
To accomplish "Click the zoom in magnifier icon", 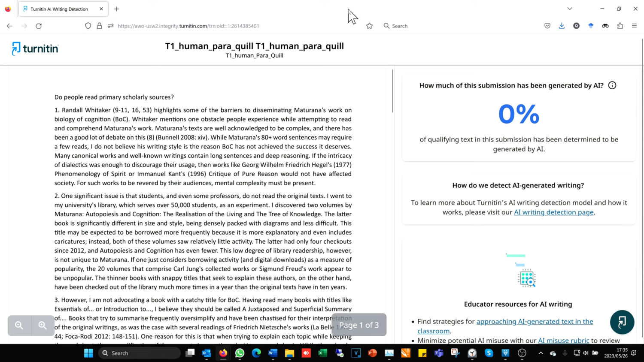I will click(x=43, y=326).
